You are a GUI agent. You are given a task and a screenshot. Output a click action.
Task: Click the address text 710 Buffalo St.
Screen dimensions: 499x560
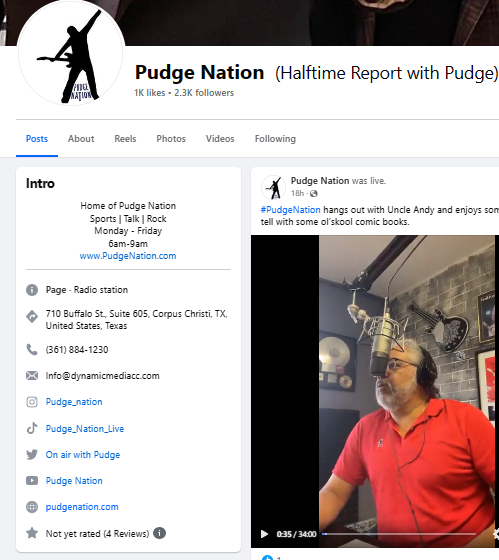pyautogui.click(x=136, y=320)
